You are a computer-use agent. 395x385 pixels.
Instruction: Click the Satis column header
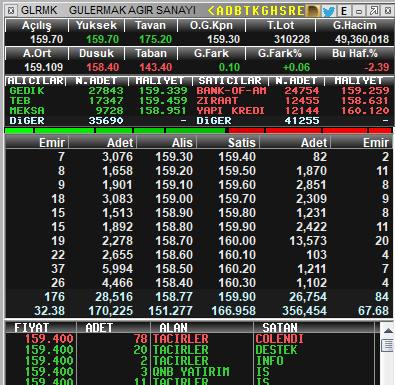click(x=228, y=143)
